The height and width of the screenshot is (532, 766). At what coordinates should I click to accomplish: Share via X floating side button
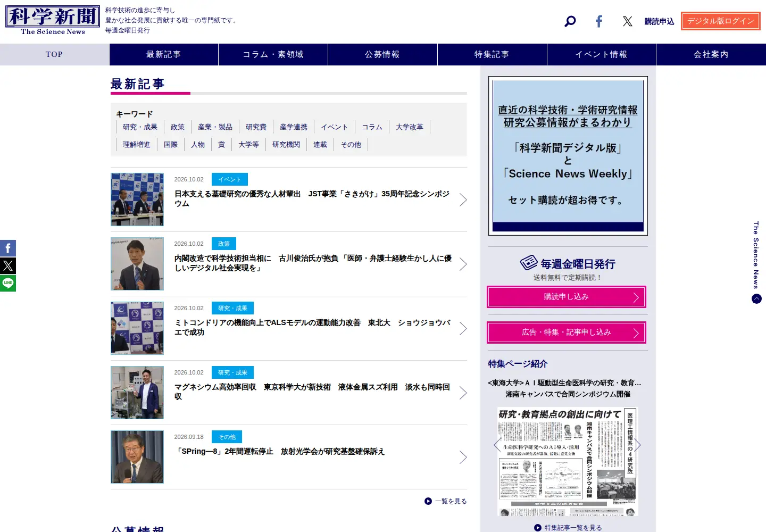(x=8, y=265)
